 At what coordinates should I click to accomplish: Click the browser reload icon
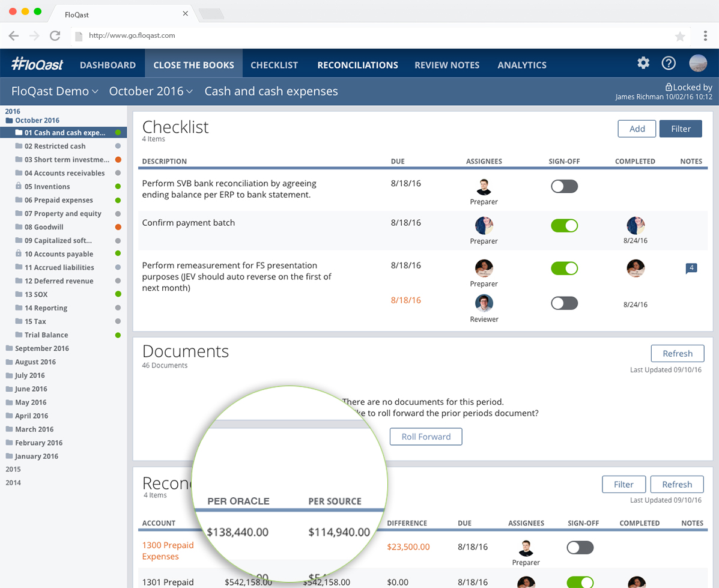pos(55,36)
